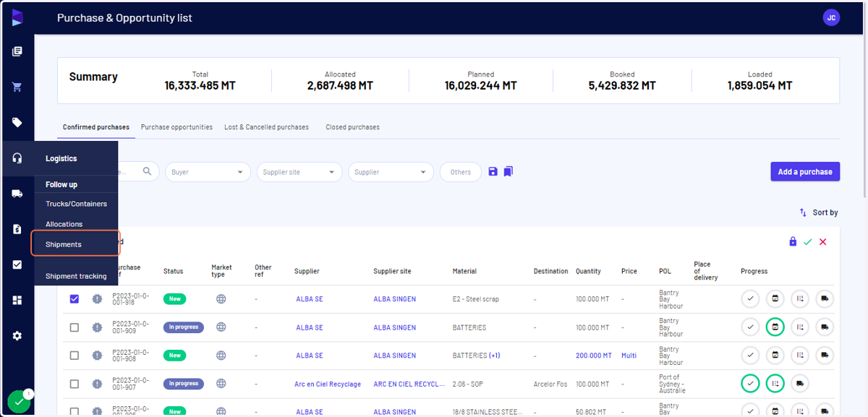
Task: Click the (+1) materials link after BATTERIES
Action: (495, 356)
